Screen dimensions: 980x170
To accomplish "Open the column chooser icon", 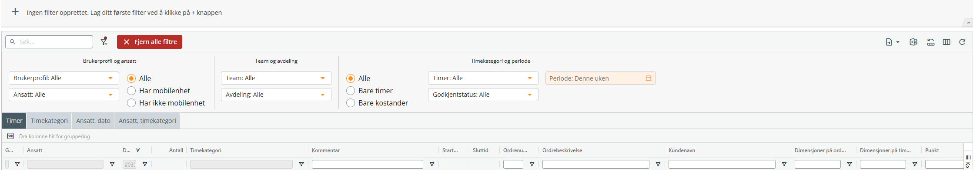I will point(947,42).
